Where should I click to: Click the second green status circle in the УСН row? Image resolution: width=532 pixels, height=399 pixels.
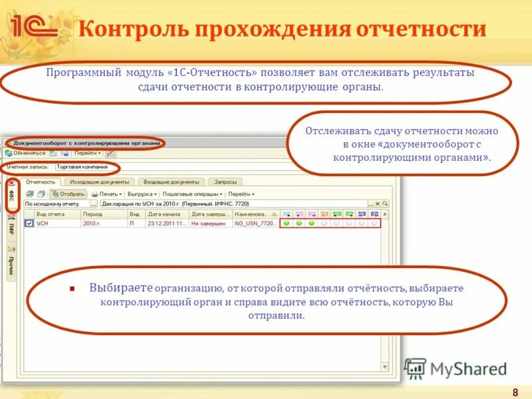[299, 223]
